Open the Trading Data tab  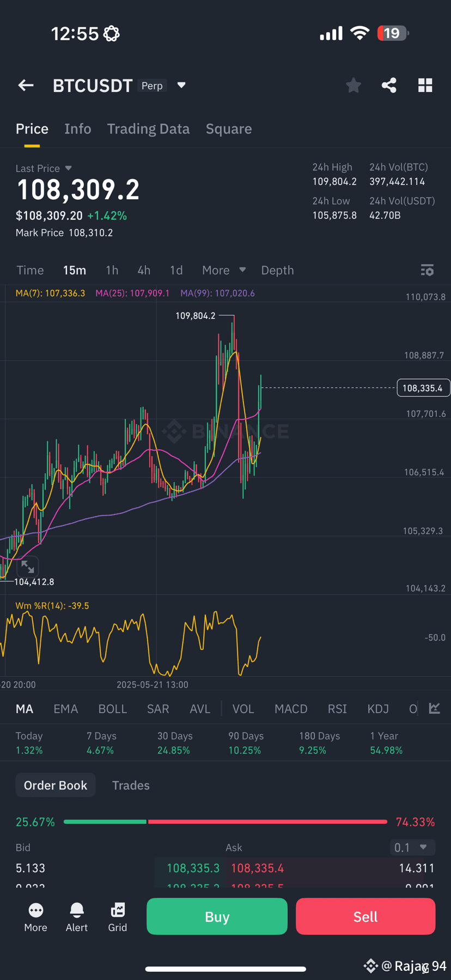click(148, 129)
